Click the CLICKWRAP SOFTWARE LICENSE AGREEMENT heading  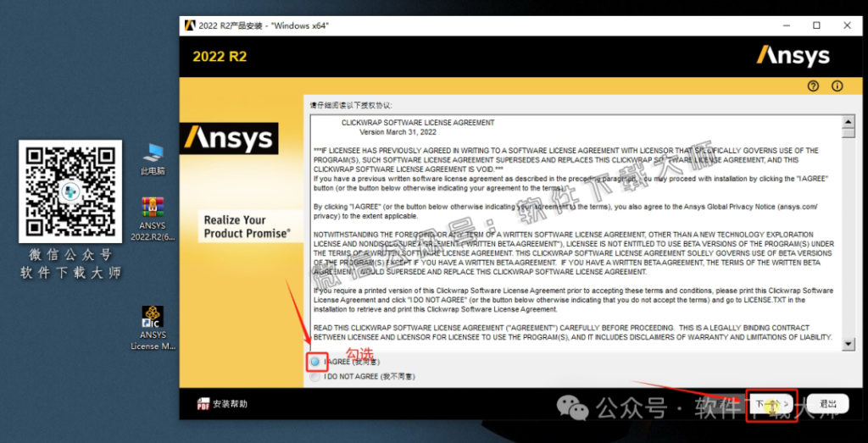(x=418, y=123)
